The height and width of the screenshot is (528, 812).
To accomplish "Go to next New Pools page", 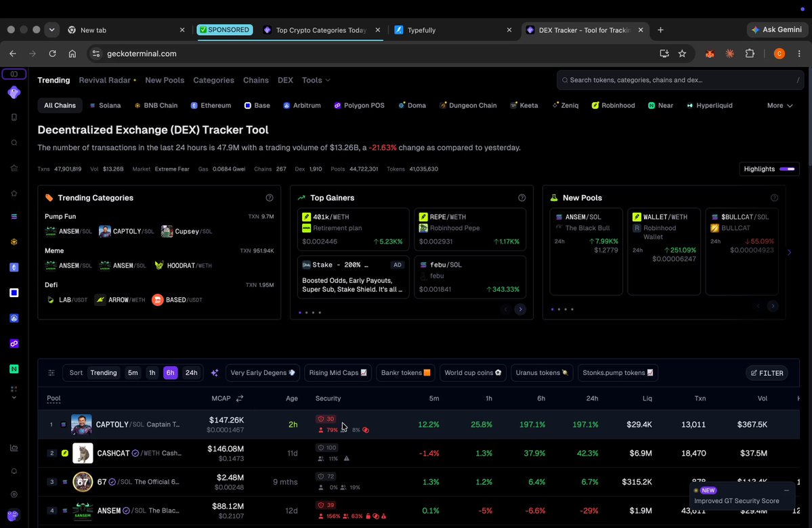I will tap(773, 307).
